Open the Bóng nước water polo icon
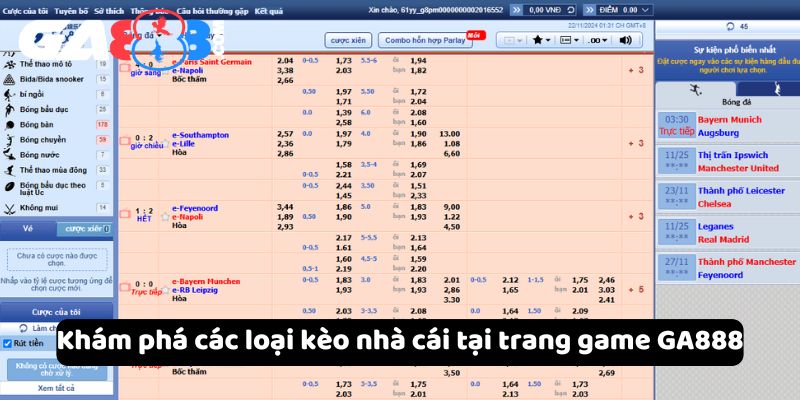 coord(9,155)
